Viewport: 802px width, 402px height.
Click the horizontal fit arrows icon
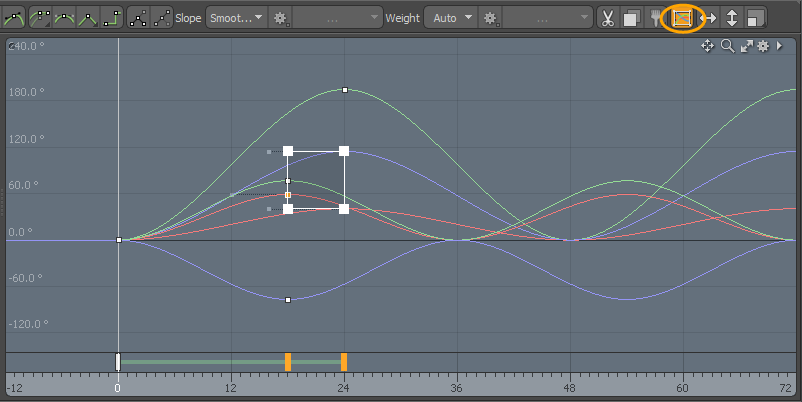pyautogui.click(x=708, y=18)
